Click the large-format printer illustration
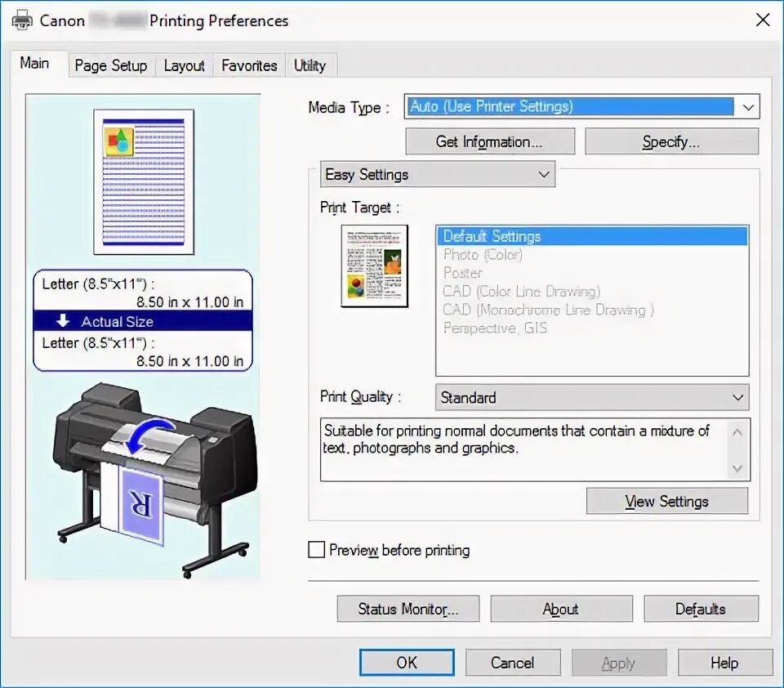Screen dimensions: 784x688 pyautogui.click(x=155, y=479)
